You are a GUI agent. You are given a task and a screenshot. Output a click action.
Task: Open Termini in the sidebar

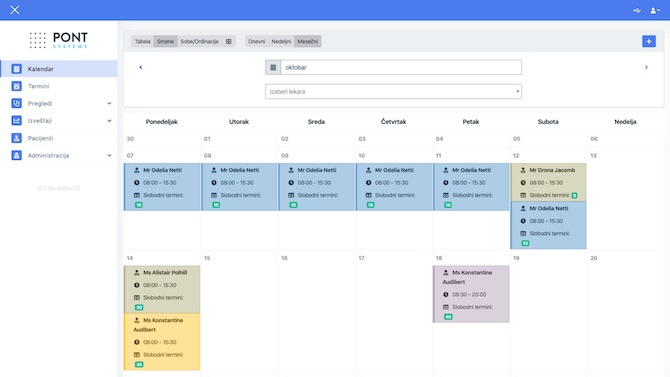(x=59, y=86)
